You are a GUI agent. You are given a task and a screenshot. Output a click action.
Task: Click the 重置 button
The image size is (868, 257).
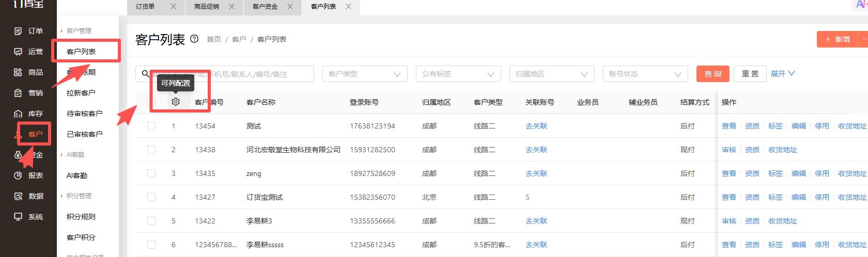(750, 74)
